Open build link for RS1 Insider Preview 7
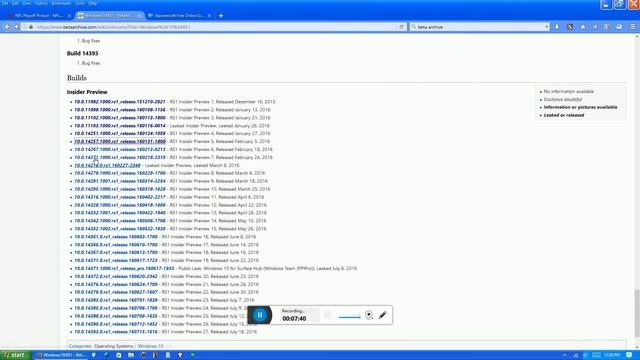 [120, 157]
